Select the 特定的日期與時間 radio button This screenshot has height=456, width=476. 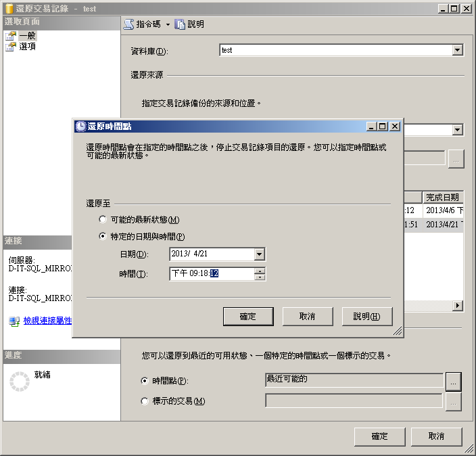[x=103, y=236]
